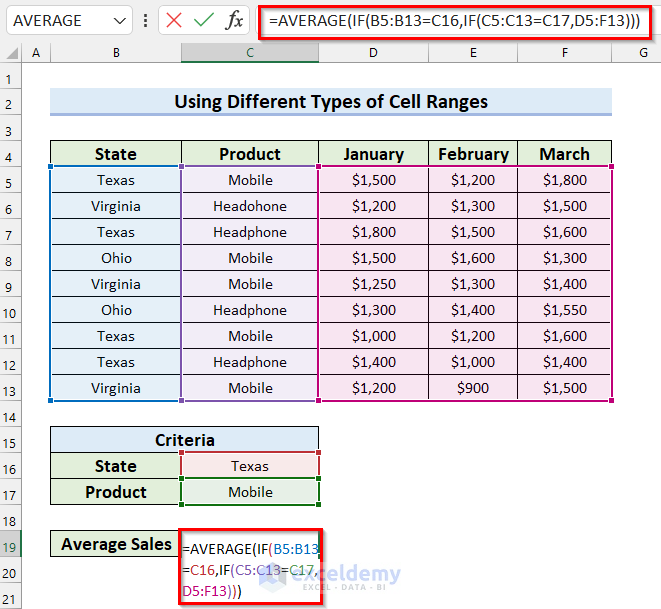This screenshot has height=609, width=661.
Task: Click the Product label in criteria table
Action: point(116,492)
